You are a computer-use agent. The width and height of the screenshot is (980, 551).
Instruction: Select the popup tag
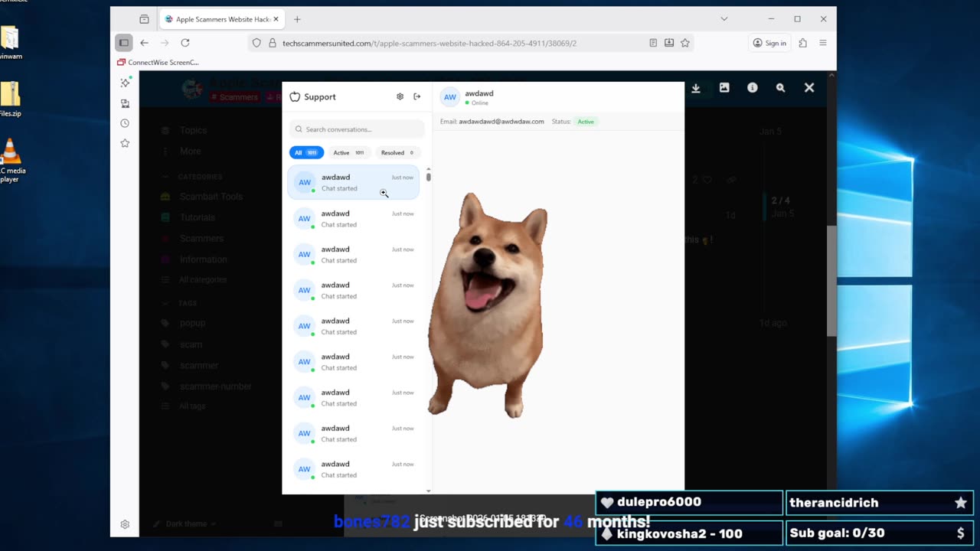tap(193, 323)
